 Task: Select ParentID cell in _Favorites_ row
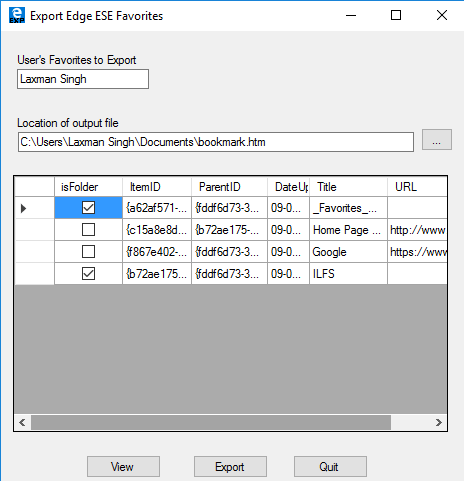click(229, 208)
